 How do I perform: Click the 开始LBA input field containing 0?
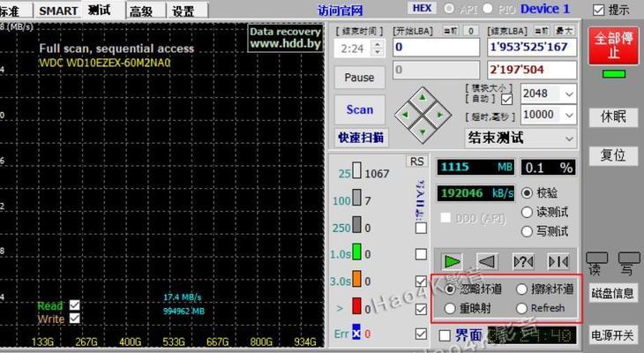(436, 48)
